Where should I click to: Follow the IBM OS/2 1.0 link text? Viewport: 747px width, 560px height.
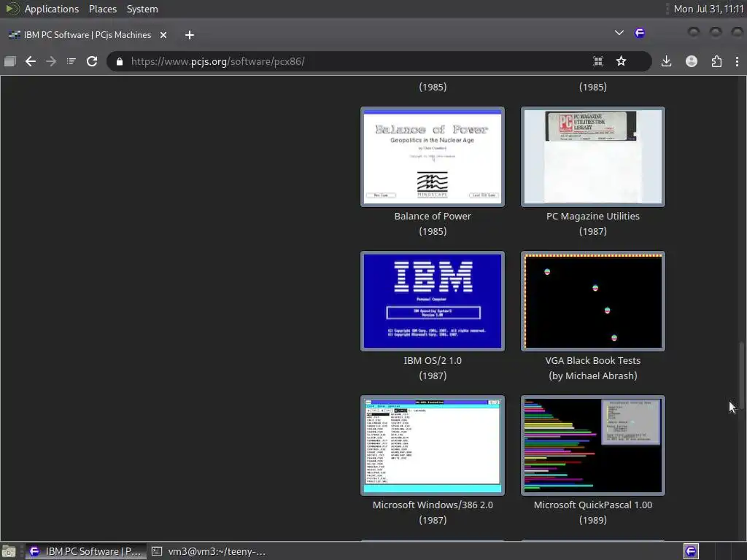pyautogui.click(x=432, y=360)
